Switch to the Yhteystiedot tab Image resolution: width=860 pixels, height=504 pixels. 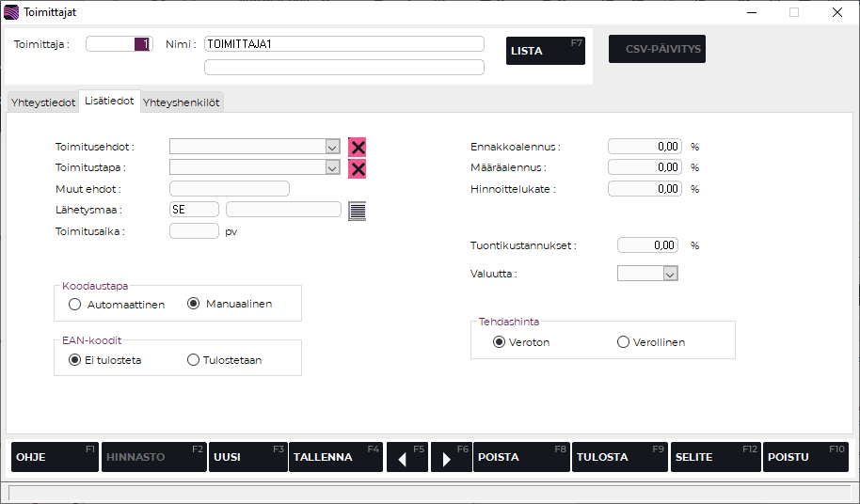(x=43, y=102)
